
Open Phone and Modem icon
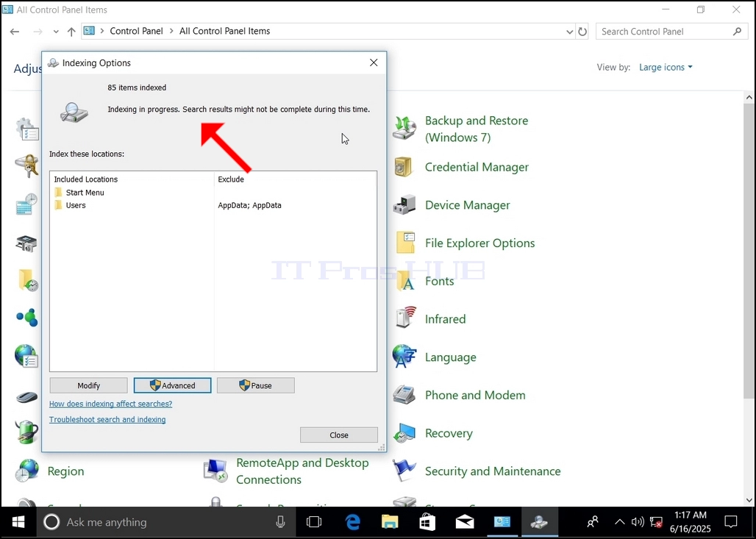[x=404, y=395]
